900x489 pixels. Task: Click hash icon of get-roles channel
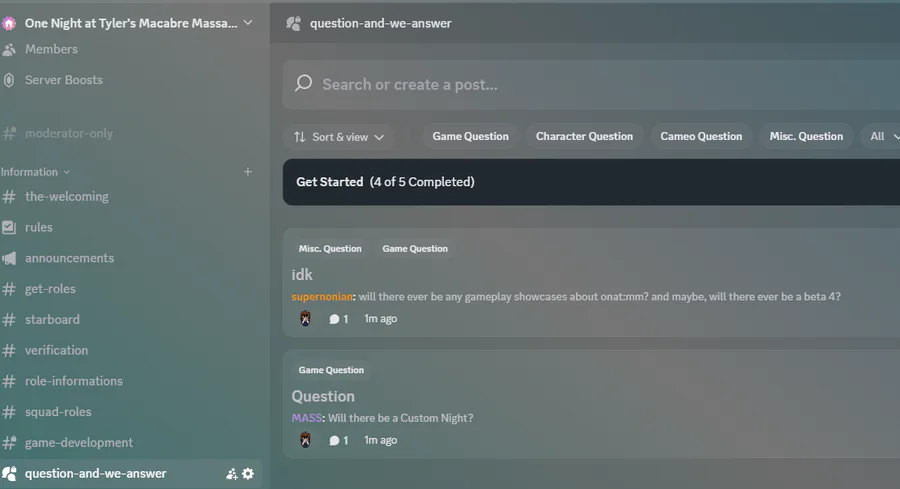[x=9, y=289]
